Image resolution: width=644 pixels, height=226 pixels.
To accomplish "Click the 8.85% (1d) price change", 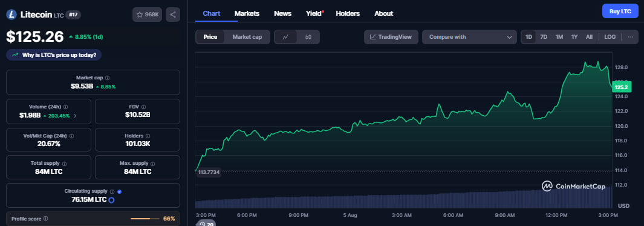I will coord(86,36).
